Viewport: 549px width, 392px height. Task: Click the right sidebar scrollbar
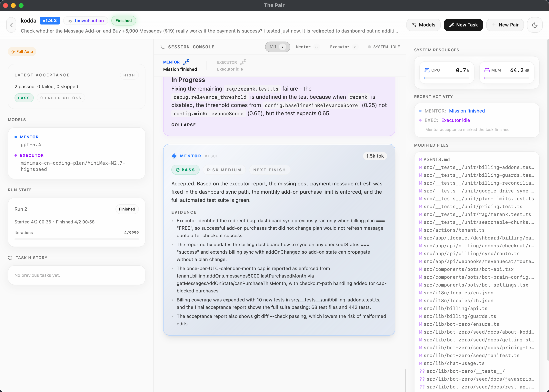pos(548,200)
